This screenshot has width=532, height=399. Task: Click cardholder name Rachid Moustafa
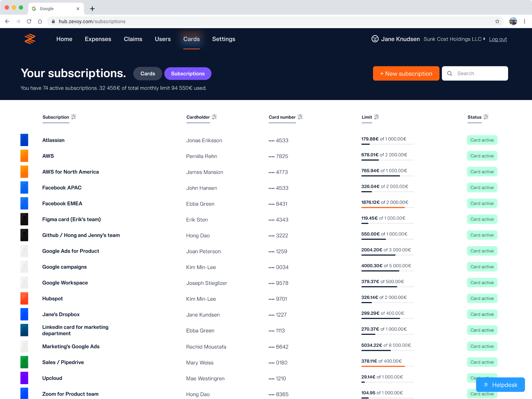tap(206, 347)
